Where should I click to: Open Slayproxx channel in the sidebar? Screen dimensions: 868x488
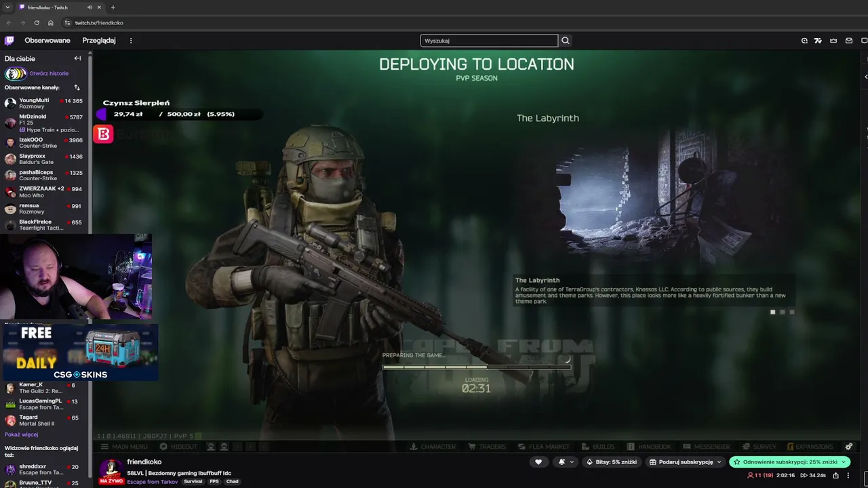44,159
